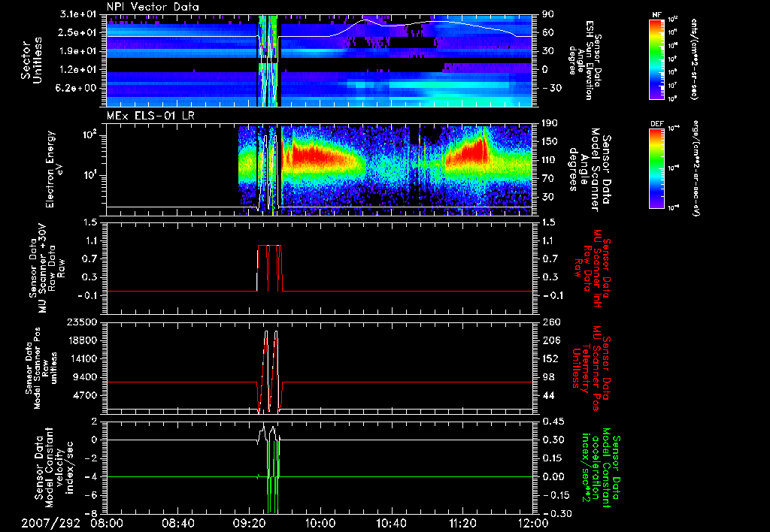Click the "110" scanner angle tick label
Screen dimensions: 770x532
550,160
